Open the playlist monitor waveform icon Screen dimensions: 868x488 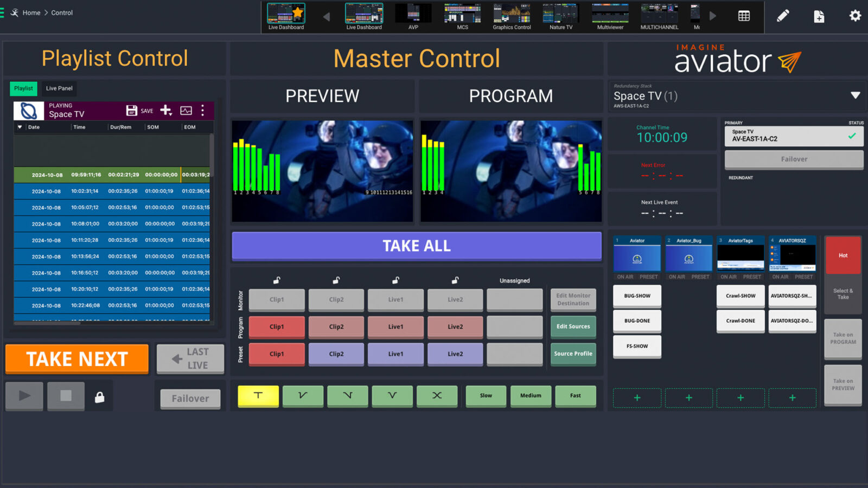point(186,110)
